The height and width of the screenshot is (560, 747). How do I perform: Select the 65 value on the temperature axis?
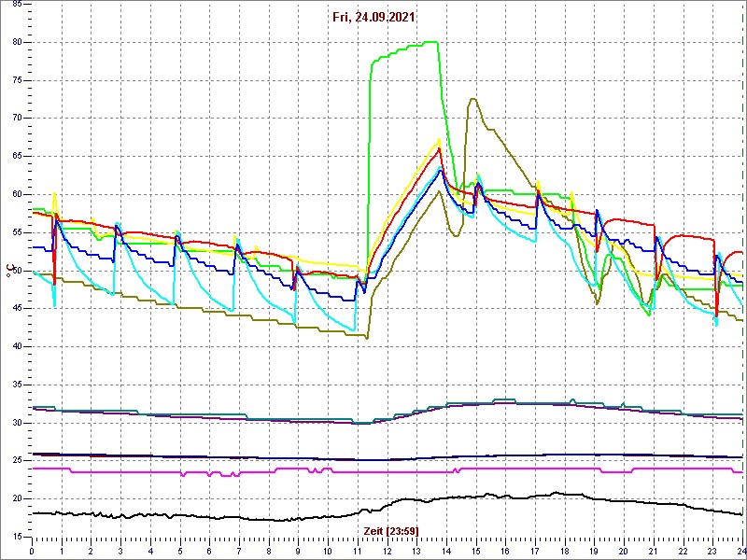[16, 157]
